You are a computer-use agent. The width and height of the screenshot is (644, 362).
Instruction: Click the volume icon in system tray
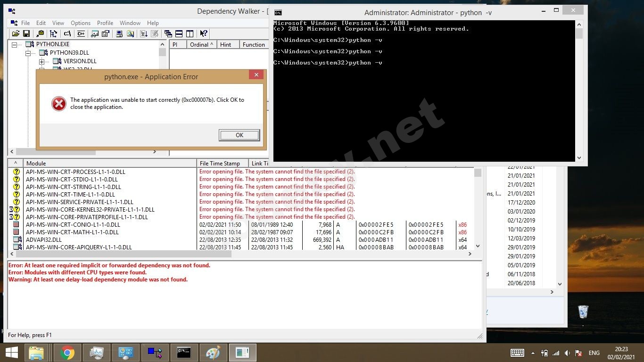click(567, 353)
